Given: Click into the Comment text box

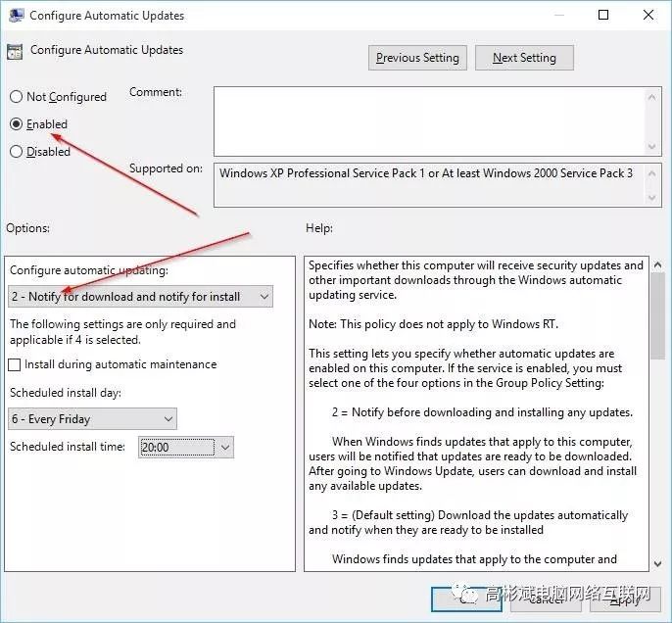Looking at the screenshot, I should [429, 121].
